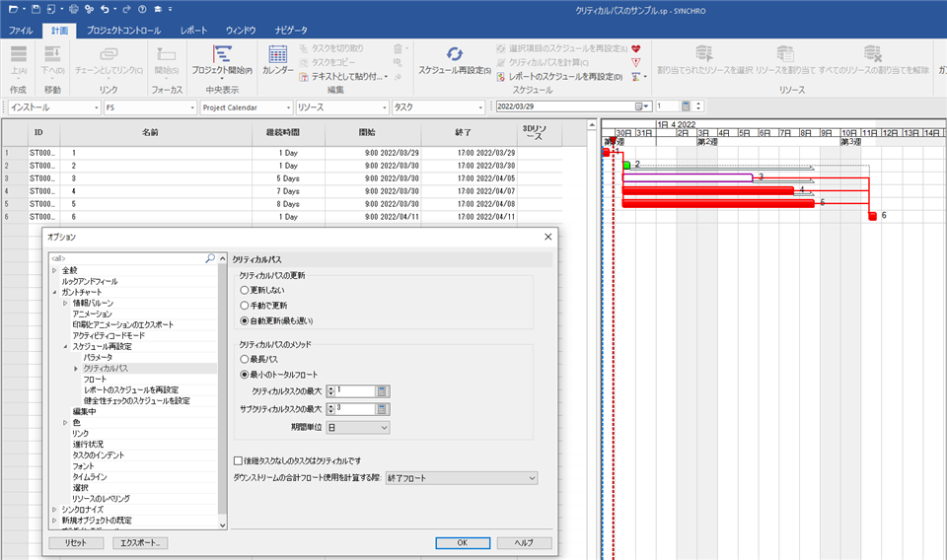Expand the シンクロナイズ tree node
The height and width of the screenshot is (560, 947).
coord(54,510)
